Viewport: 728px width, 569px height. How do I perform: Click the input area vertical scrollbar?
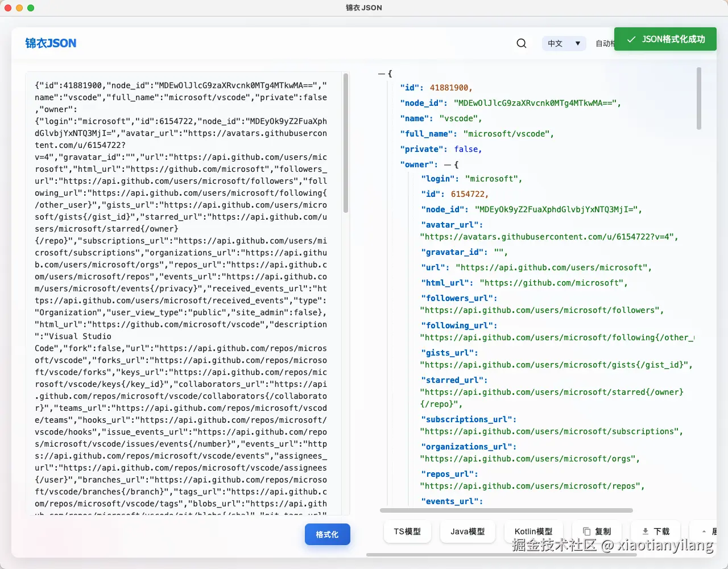[x=345, y=143]
